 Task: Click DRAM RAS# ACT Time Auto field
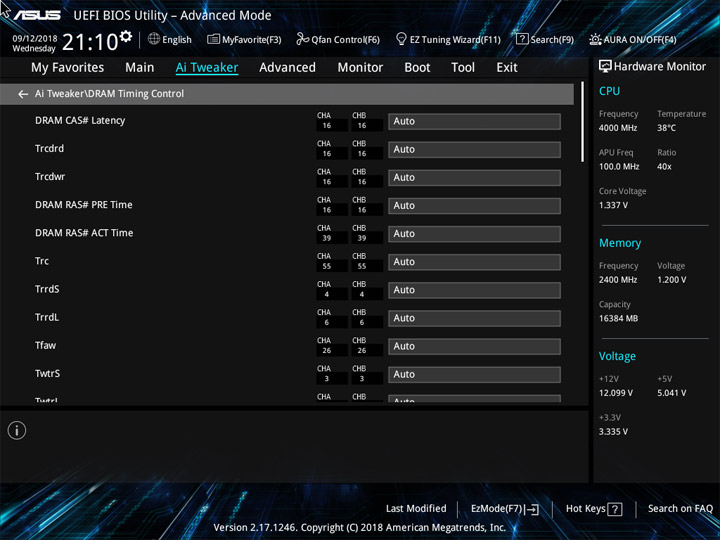[474, 234]
